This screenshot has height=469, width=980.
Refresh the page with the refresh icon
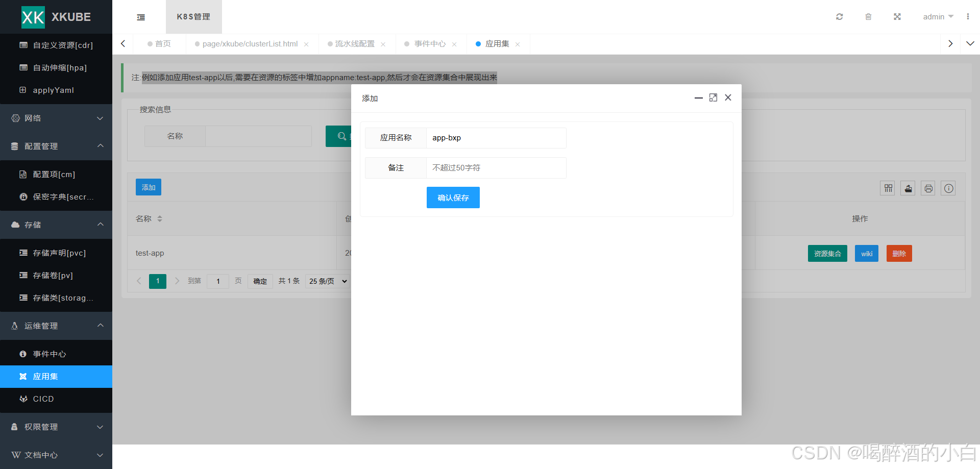[839, 17]
